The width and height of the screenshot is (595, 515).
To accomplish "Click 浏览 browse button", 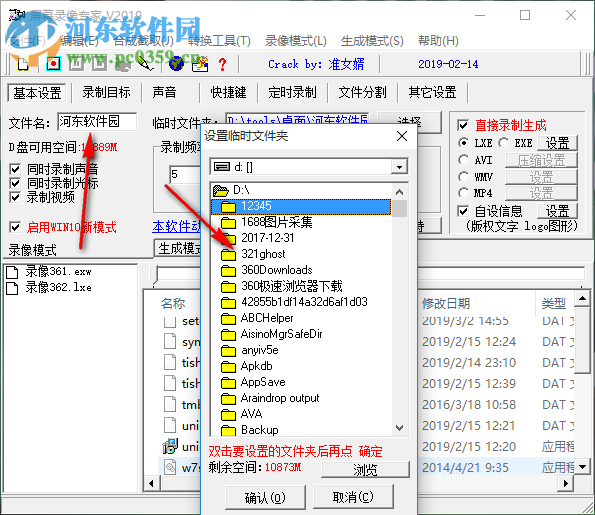I will 365,470.
